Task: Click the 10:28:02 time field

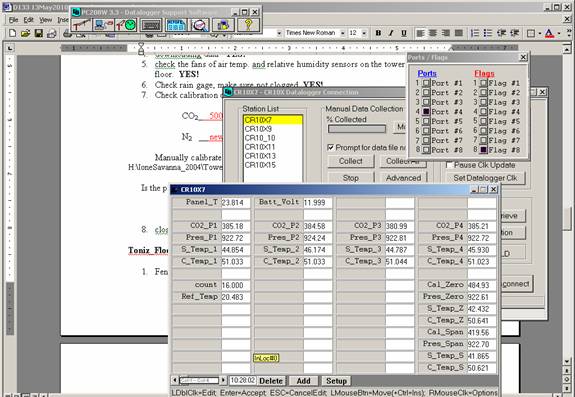Action: point(242,381)
